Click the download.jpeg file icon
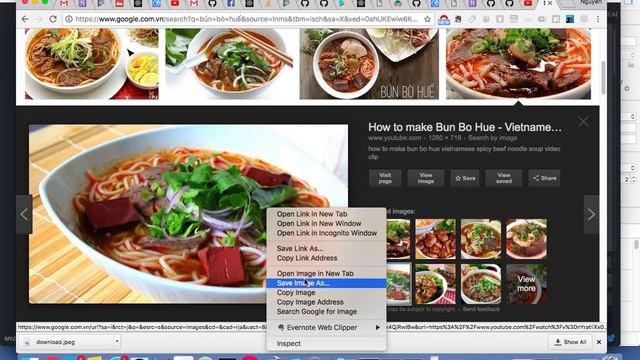This screenshot has height=360, width=640. (27, 342)
